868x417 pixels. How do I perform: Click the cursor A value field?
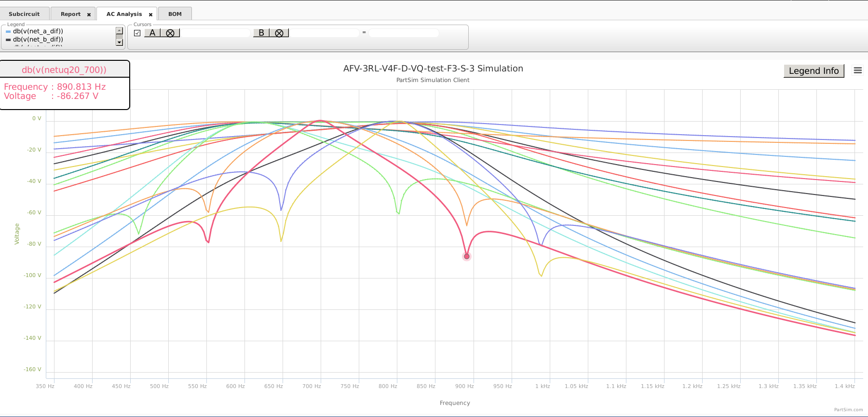[216, 33]
